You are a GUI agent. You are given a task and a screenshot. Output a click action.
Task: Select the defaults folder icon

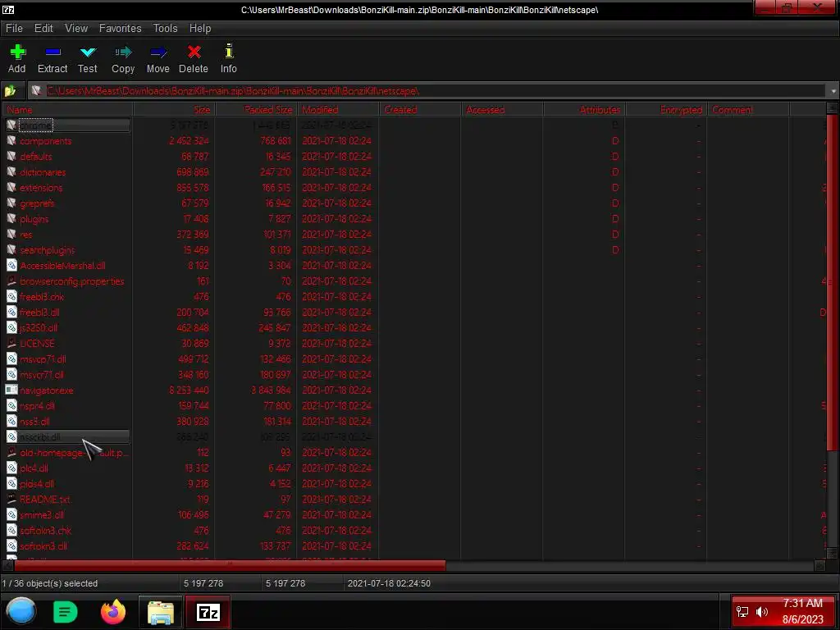(x=11, y=156)
